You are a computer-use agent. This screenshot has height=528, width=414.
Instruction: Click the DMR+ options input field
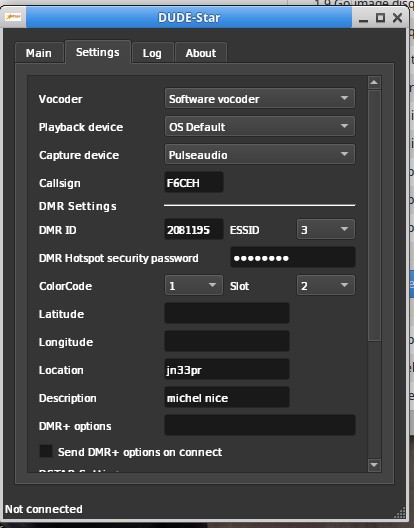tap(260, 425)
